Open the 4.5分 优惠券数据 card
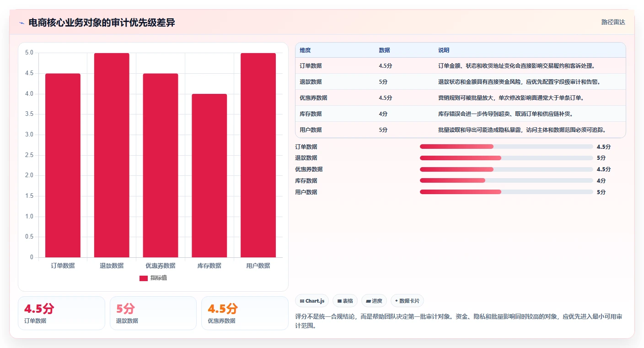644x348 pixels. [245, 313]
